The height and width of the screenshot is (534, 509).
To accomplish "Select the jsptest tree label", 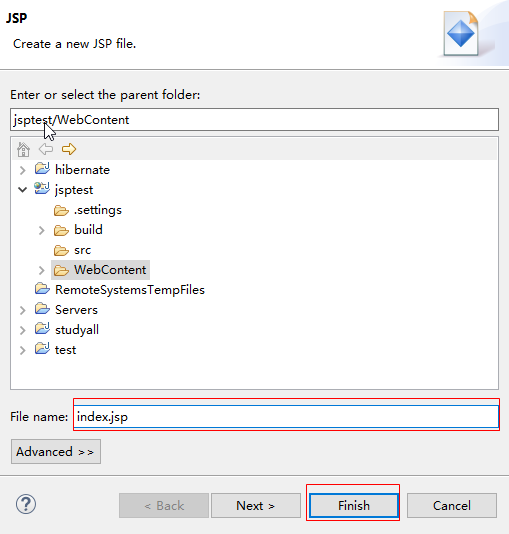I will [x=74, y=190].
